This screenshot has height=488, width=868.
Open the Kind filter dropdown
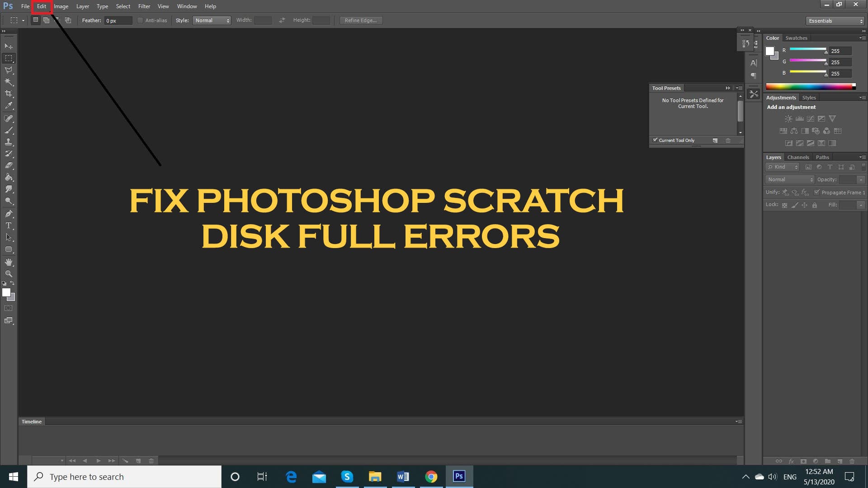[x=783, y=167]
